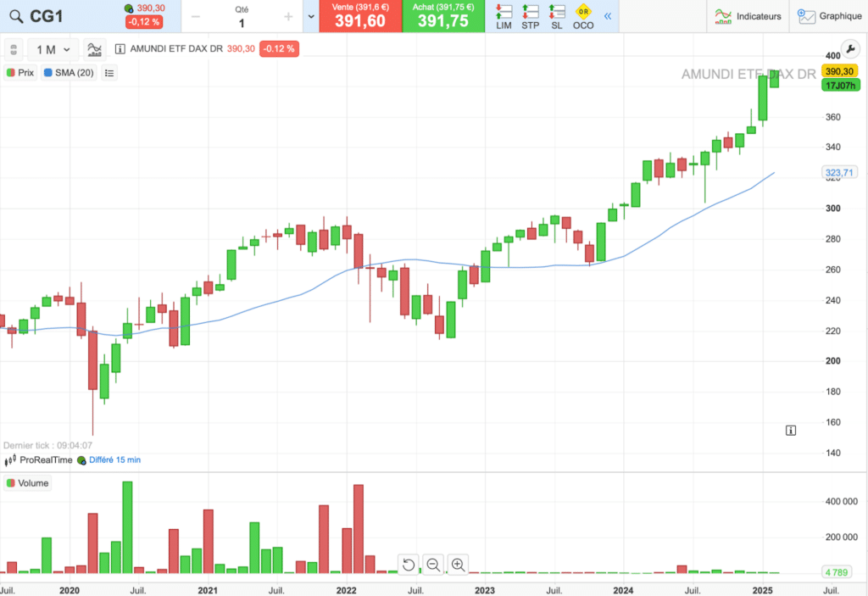868x596 pixels.
Task: Select the SL stop-loss order icon
Action: point(557,16)
